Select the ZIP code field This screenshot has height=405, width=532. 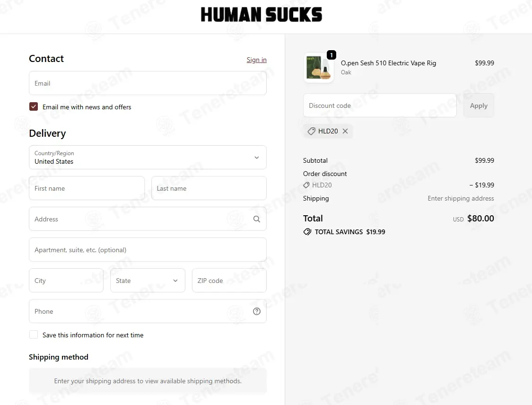click(229, 281)
